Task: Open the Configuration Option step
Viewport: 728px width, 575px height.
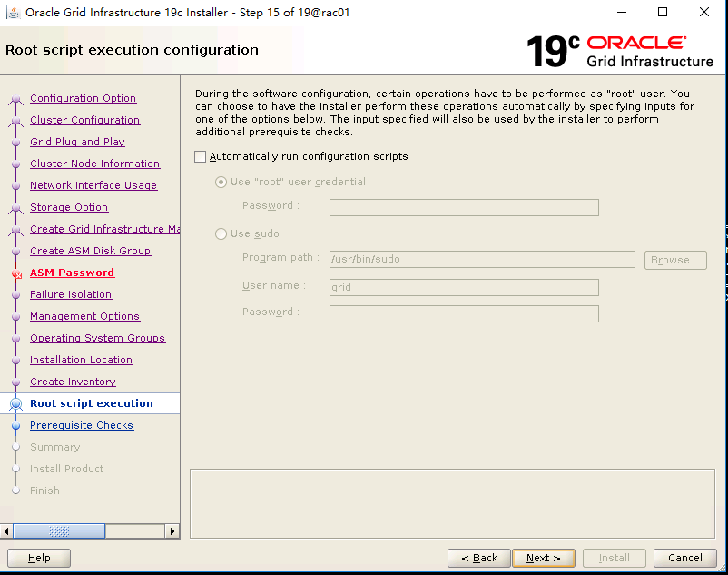Action: pyautogui.click(x=84, y=98)
